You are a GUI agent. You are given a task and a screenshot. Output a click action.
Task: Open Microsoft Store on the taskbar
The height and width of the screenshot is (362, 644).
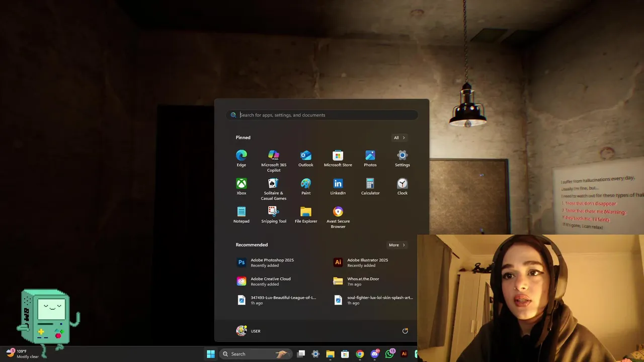pyautogui.click(x=345, y=354)
